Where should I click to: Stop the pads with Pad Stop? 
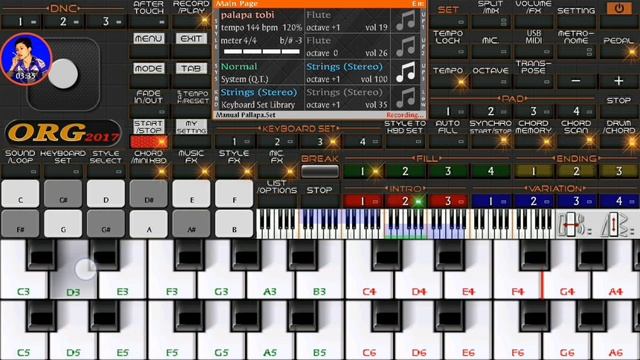(618, 111)
